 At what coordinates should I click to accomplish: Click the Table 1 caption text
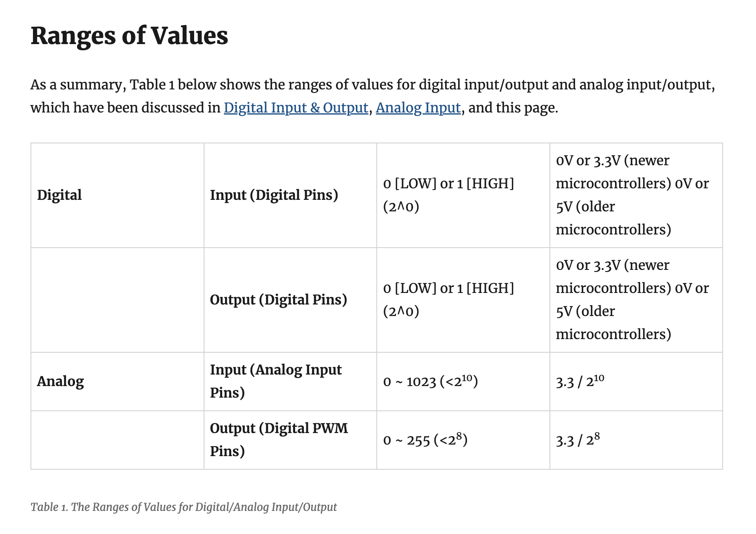183,507
